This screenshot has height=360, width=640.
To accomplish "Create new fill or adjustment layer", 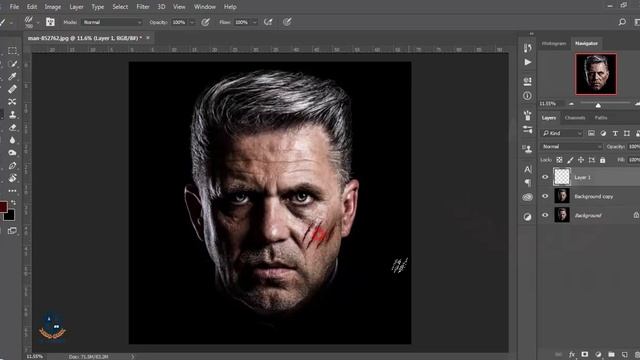I will tap(598, 355).
